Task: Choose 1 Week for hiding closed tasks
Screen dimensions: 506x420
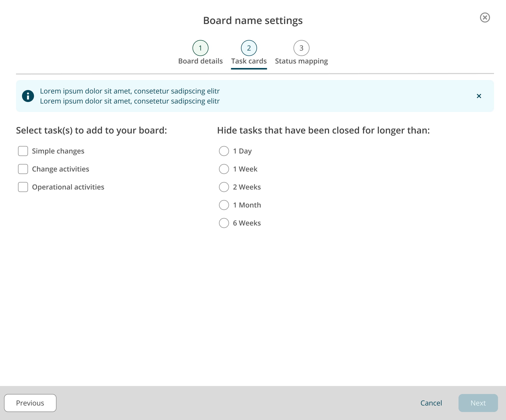Action: click(x=224, y=169)
